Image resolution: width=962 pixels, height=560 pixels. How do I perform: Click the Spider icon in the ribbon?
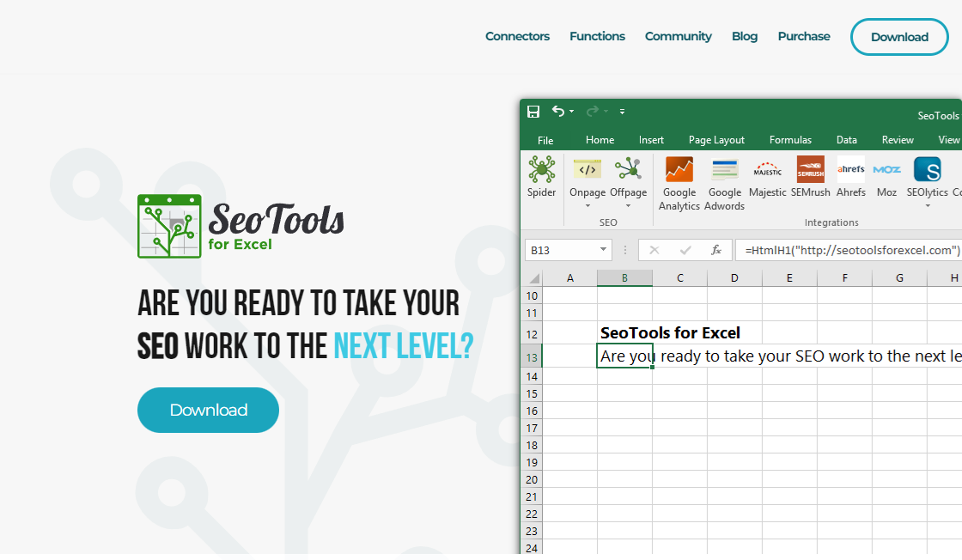click(541, 170)
